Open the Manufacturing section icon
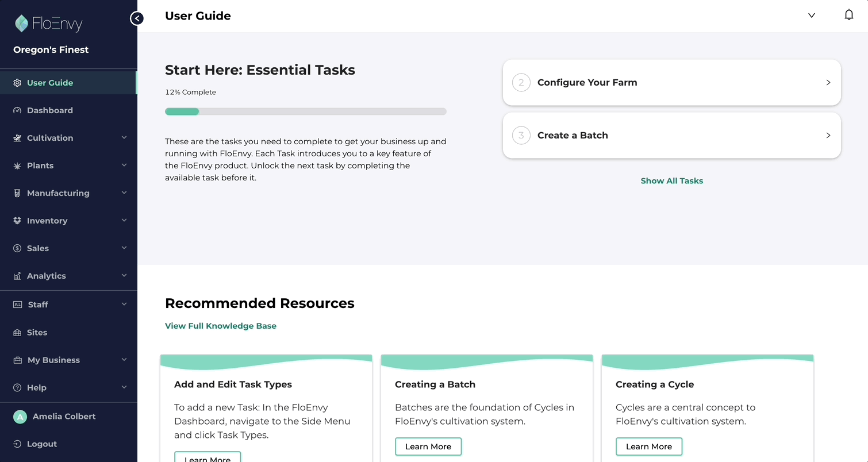The image size is (868, 462). pyautogui.click(x=17, y=192)
